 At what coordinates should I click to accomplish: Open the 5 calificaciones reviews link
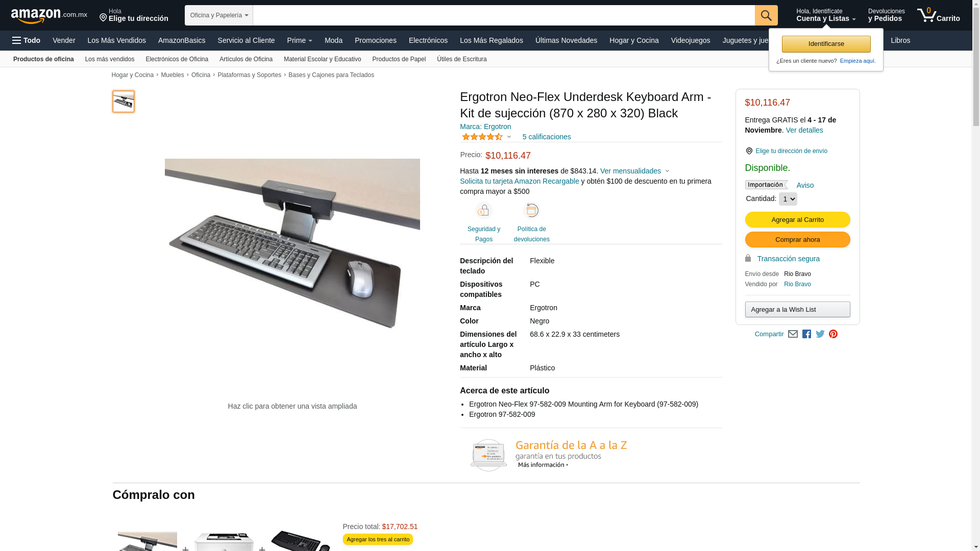tap(547, 137)
